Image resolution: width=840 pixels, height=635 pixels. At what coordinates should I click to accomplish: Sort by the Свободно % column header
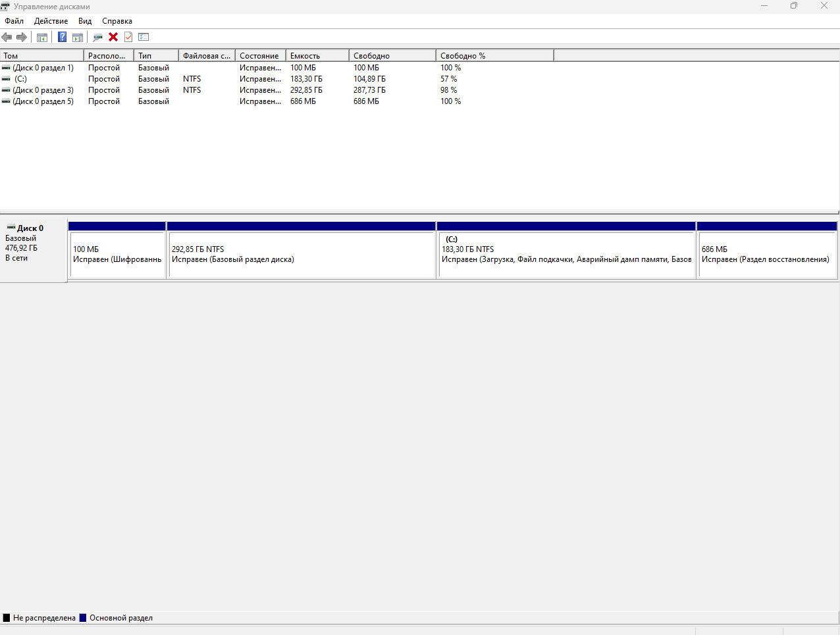point(495,56)
